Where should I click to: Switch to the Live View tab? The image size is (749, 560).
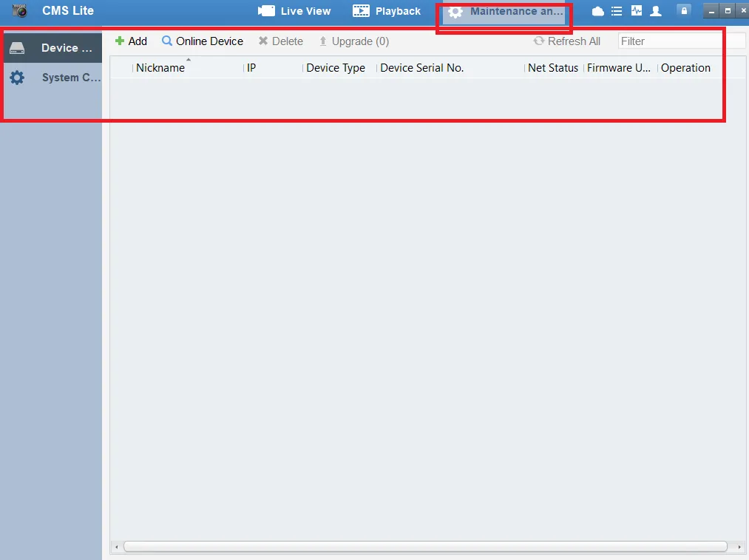pyautogui.click(x=294, y=11)
